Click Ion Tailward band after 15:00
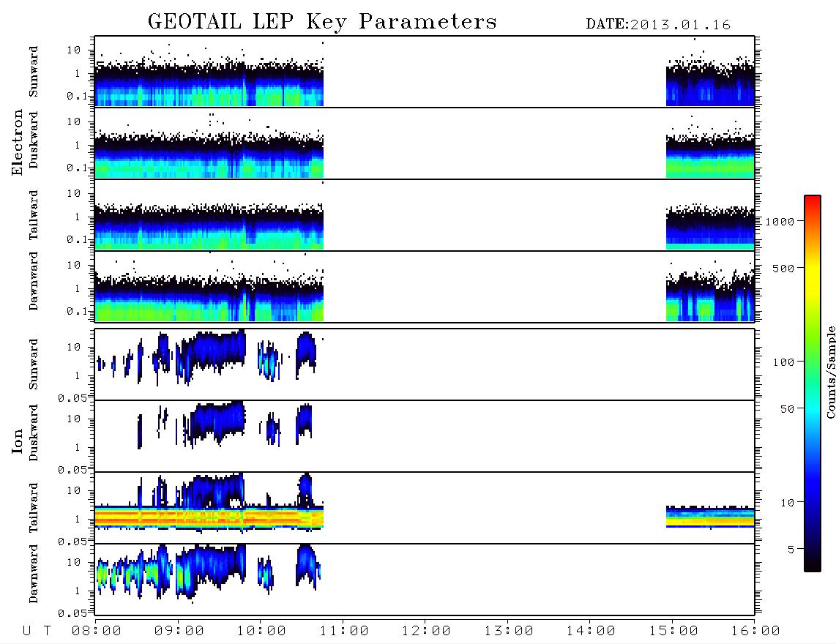 click(710, 517)
